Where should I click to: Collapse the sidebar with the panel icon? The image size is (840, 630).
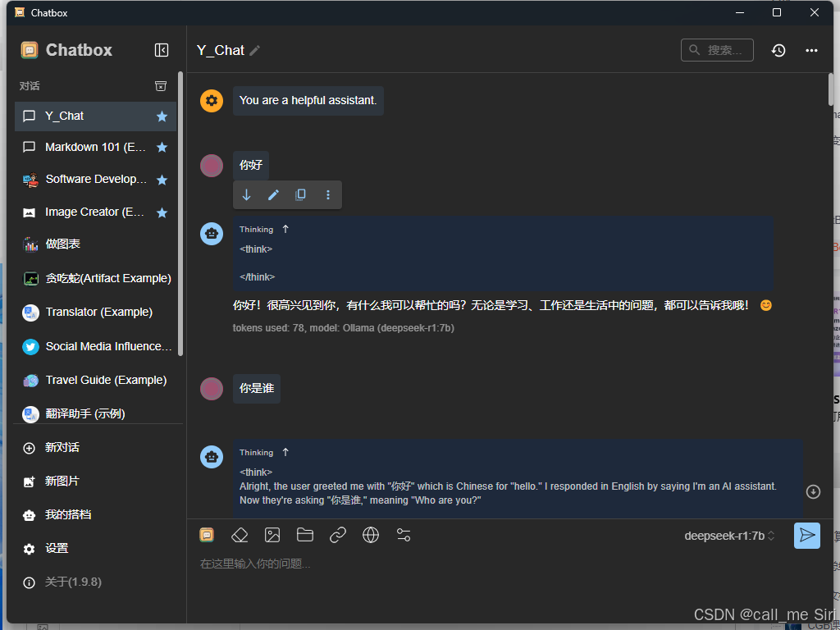coord(162,50)
